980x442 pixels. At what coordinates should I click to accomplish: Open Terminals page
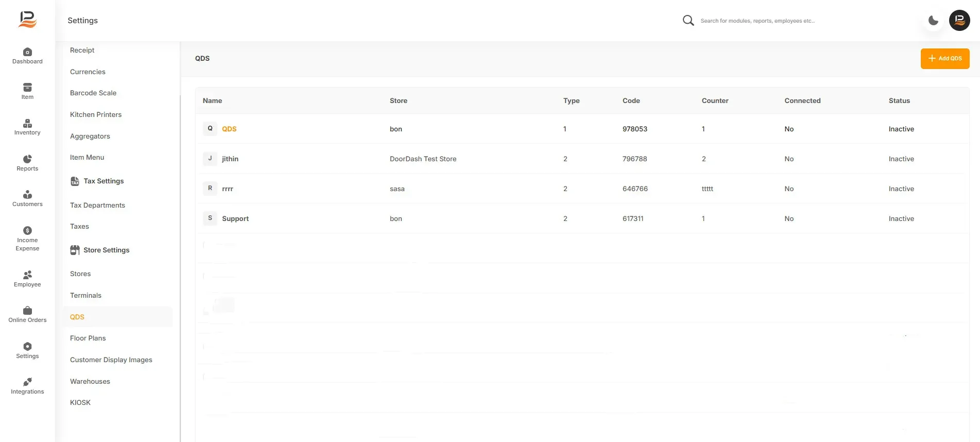click(x=85, y=296)
